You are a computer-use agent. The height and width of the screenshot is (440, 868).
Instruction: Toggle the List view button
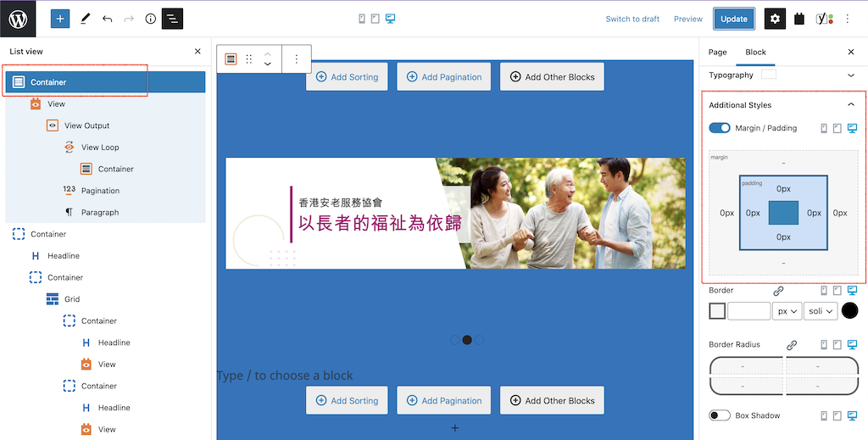point(172,19)
